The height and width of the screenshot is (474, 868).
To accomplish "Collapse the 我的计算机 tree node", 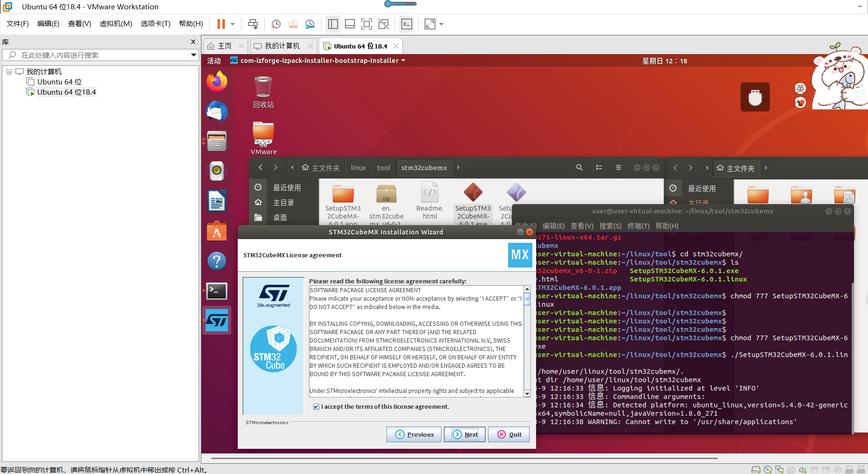I will [9, 72].
